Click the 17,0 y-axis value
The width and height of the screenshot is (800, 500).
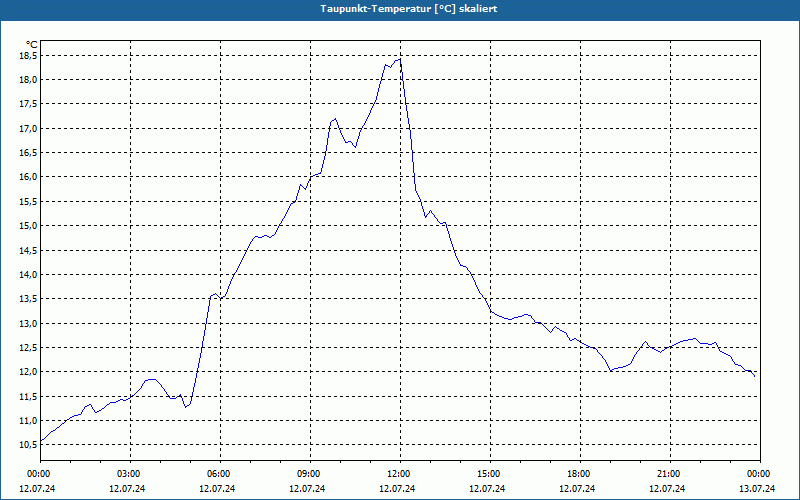point(28,128)
